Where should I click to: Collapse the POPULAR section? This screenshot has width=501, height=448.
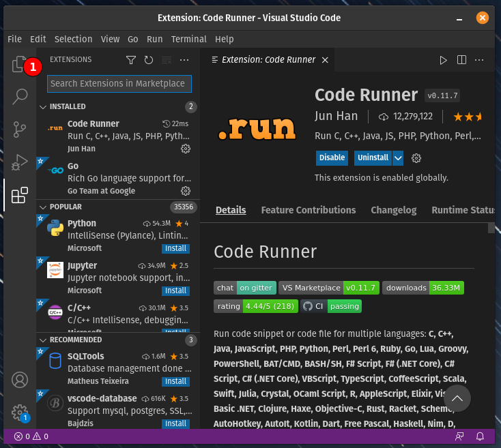(x=118, y=207)
